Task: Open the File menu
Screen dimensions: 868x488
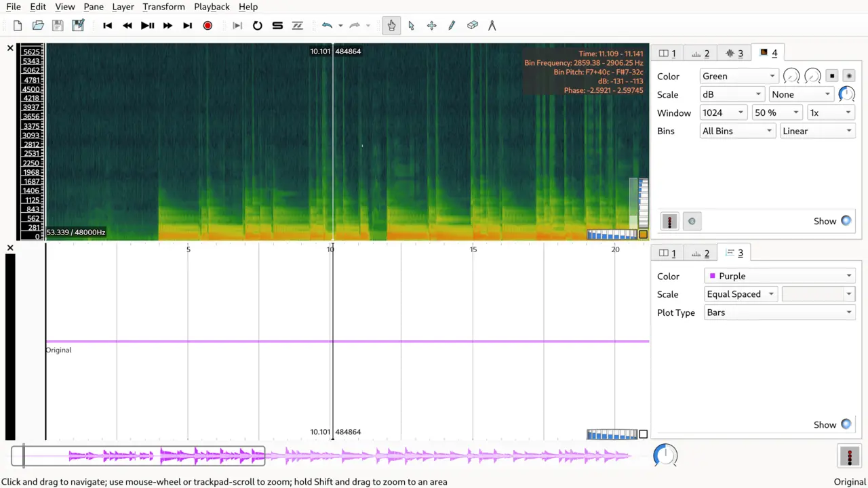Action: pos(13,7)
